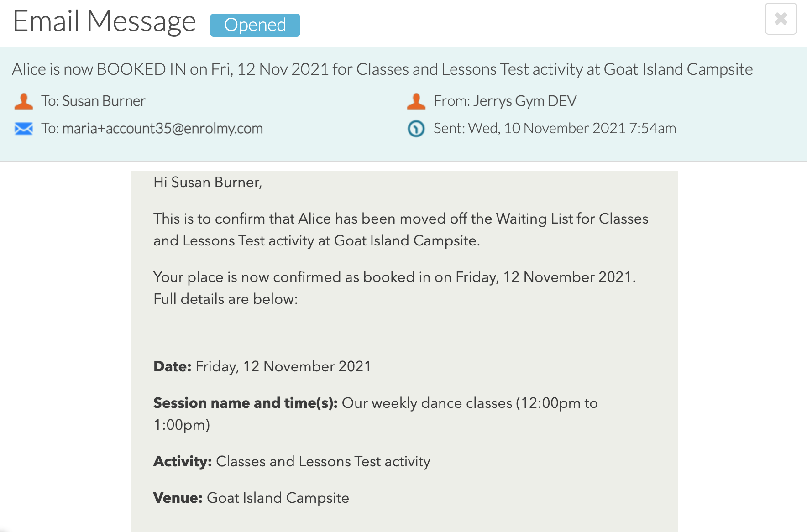Click the Hi Susan Burner greeting

(208, 182)
